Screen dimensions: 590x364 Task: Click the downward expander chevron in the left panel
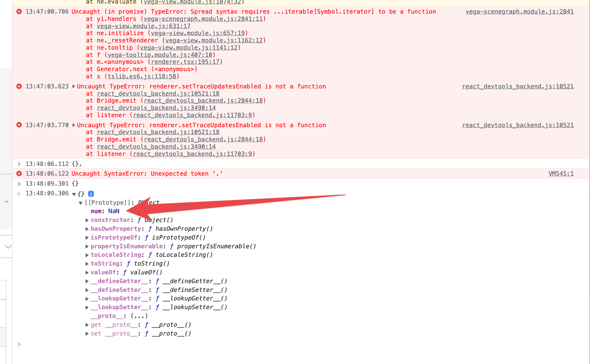(8, 247)
